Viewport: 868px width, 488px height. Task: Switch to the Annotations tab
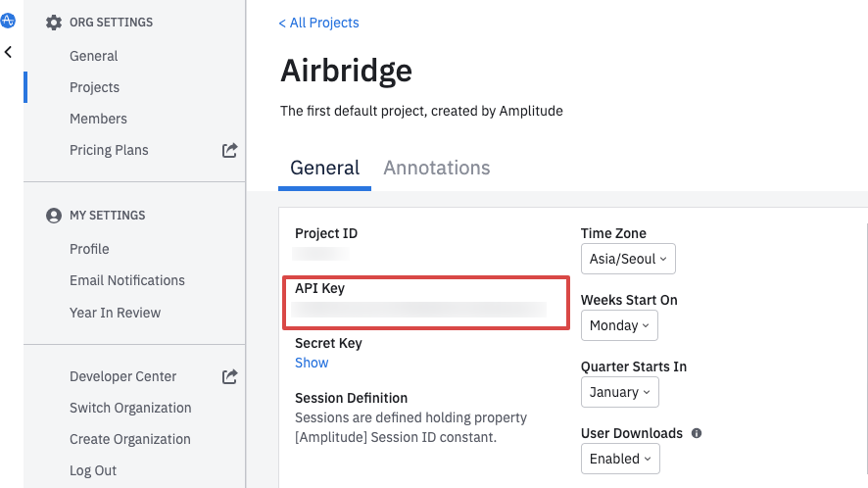pyautogui.click(x=437, y=168)
